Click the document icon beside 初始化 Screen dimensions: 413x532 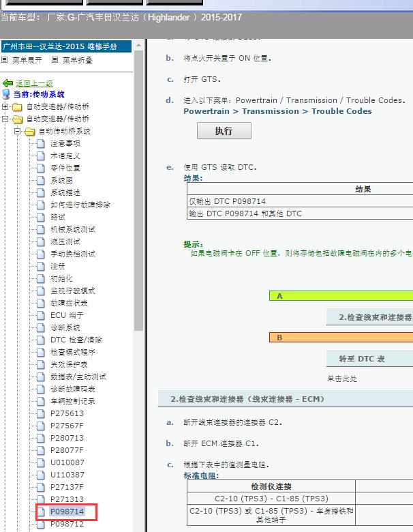tap(41, 278)
